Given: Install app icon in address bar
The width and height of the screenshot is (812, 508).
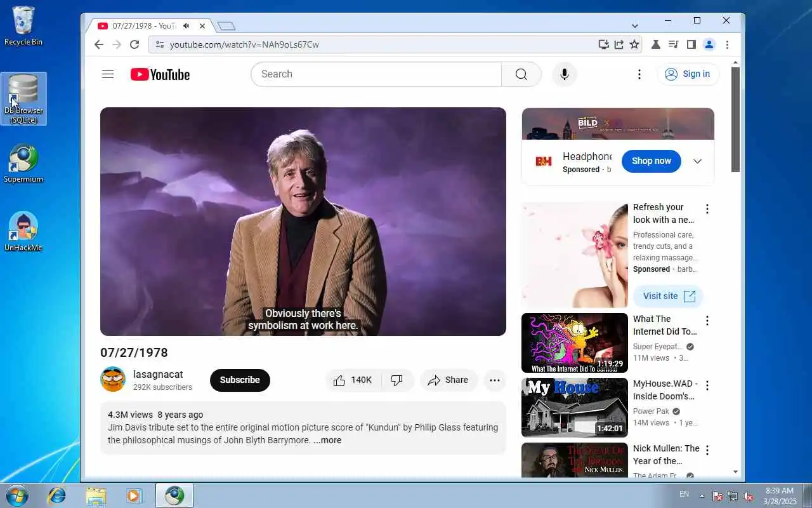Looking at the screenshot, I should pos(603,44).
